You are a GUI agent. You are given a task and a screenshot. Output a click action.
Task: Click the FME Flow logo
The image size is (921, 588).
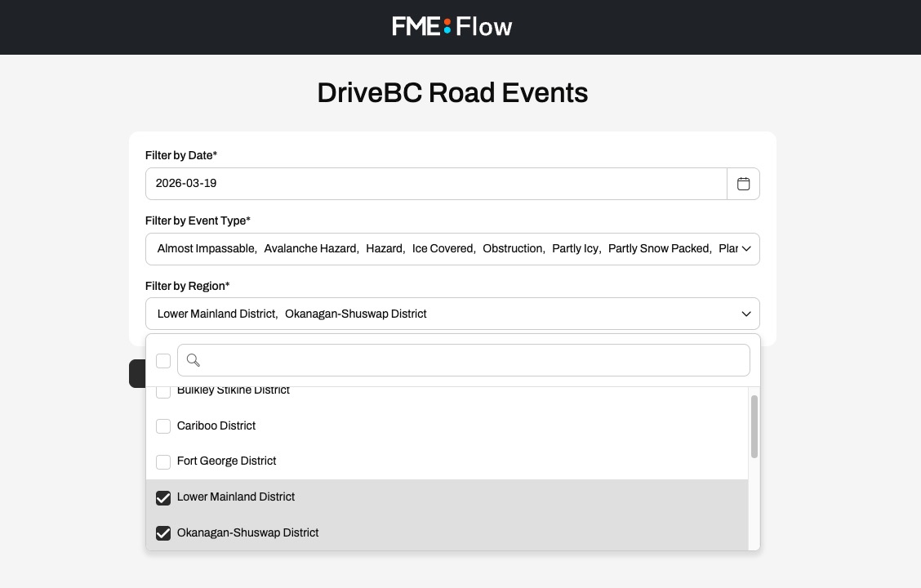[452, 26]
